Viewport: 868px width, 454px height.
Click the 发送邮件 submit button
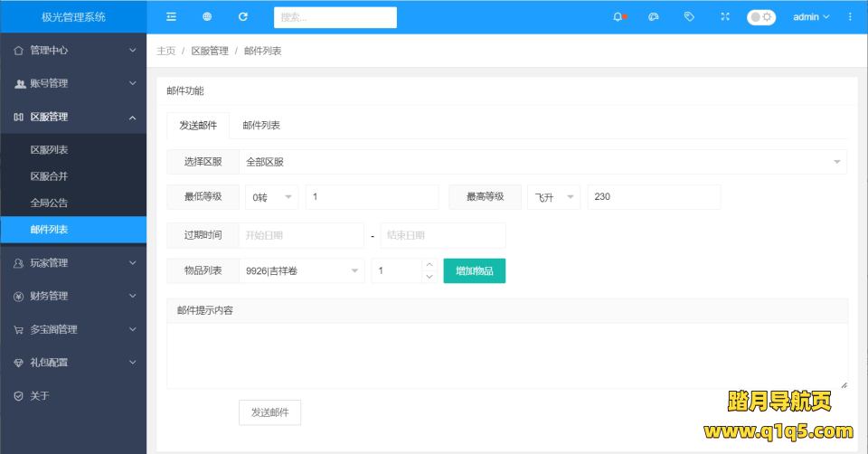click(x=269, y=411)
